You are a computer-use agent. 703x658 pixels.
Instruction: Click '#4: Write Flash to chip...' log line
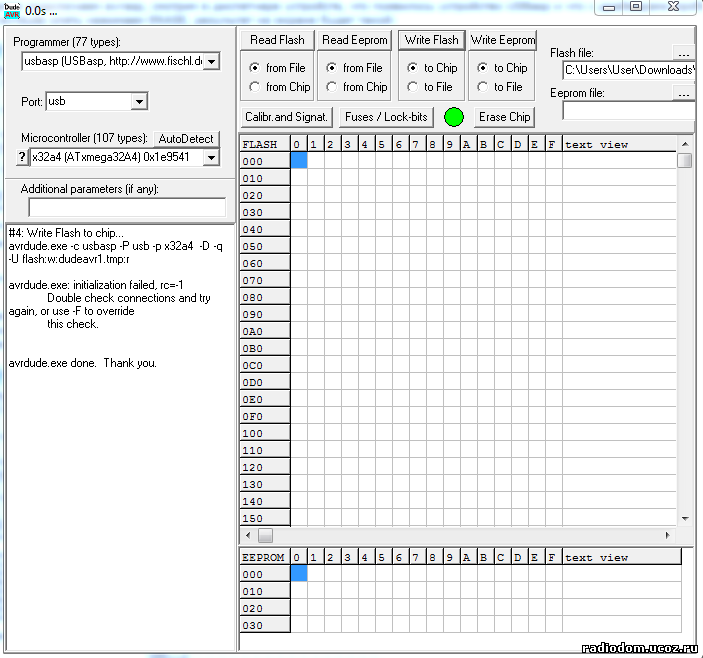point(66,233)
